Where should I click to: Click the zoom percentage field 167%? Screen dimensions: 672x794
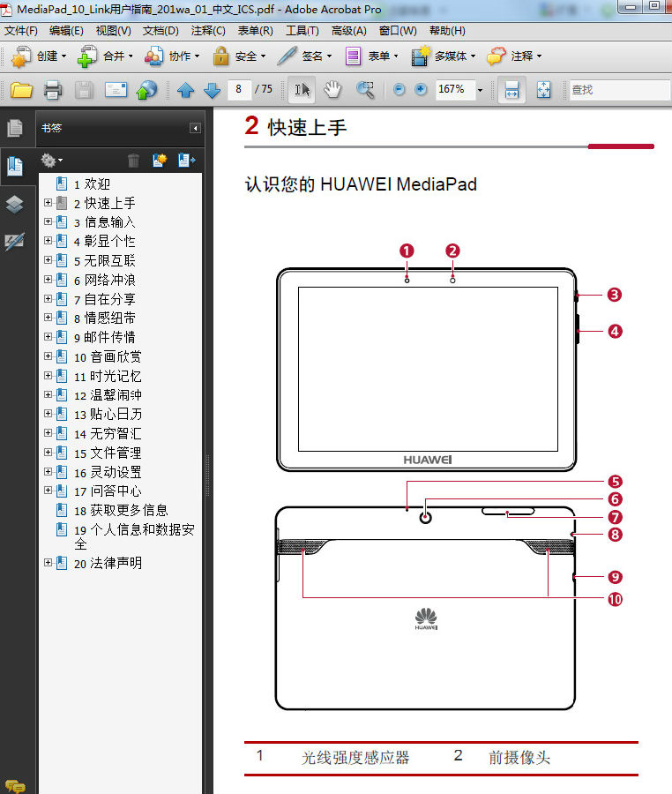[x=455, y=90]
